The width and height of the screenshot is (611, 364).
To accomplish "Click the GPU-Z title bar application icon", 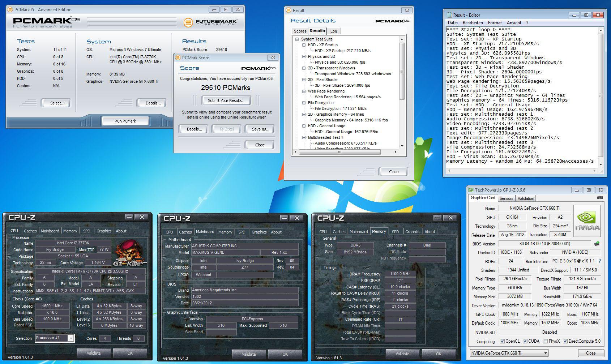I will click(x=471, y=190).
